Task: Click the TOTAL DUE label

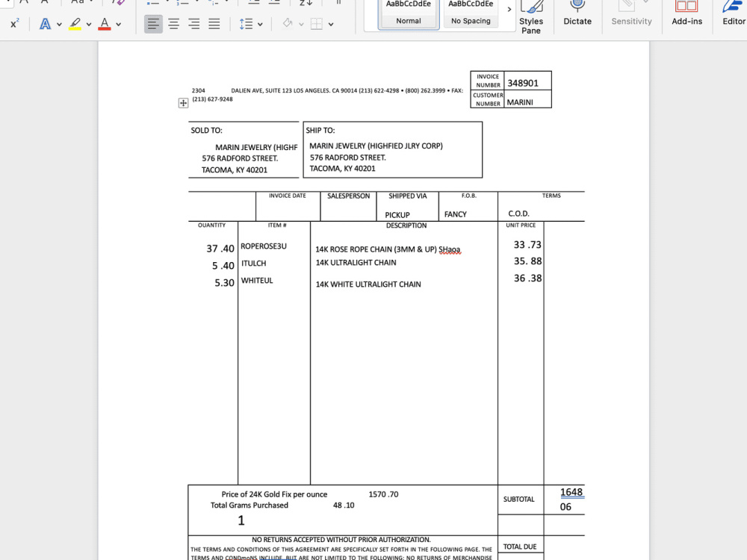Action: tap(520, 547)
